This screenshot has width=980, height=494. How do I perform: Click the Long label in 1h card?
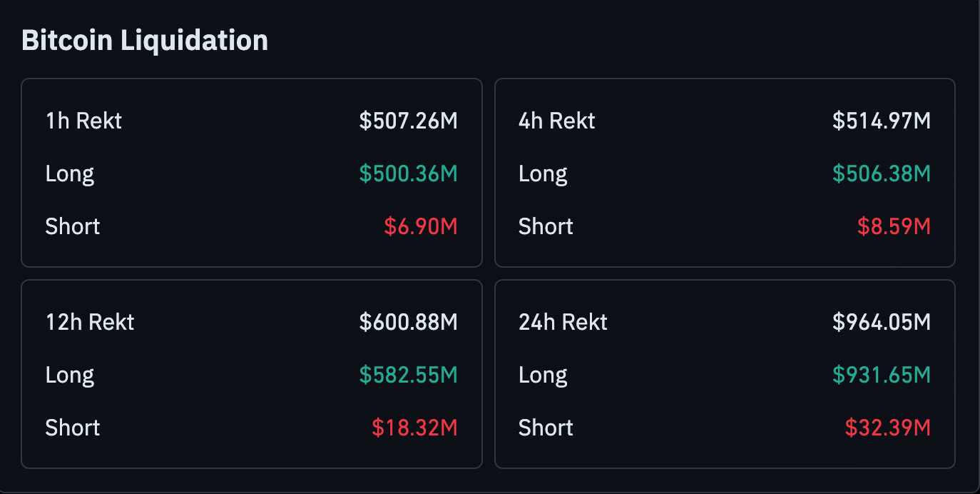(69, 174)
